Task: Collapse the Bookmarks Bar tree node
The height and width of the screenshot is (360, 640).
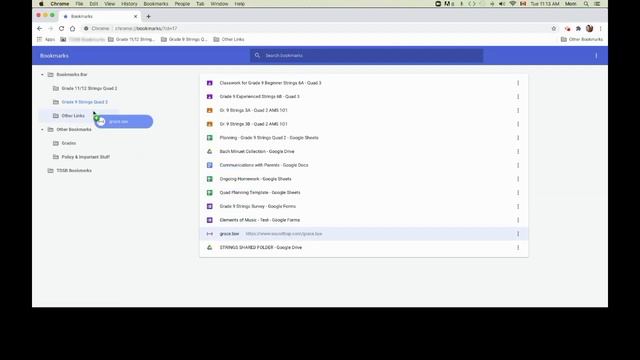Action: (42, 75)
